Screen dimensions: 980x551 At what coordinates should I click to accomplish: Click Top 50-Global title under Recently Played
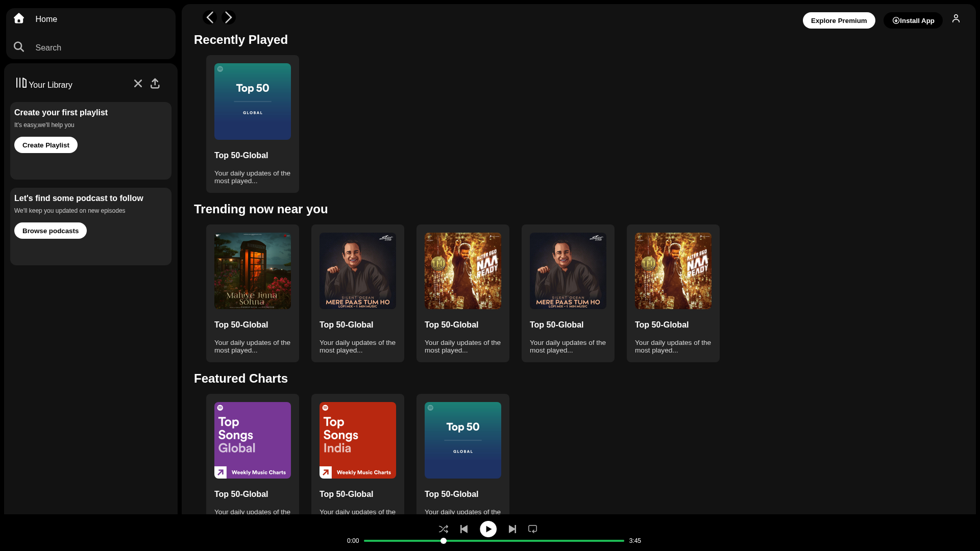pos(241,155)
